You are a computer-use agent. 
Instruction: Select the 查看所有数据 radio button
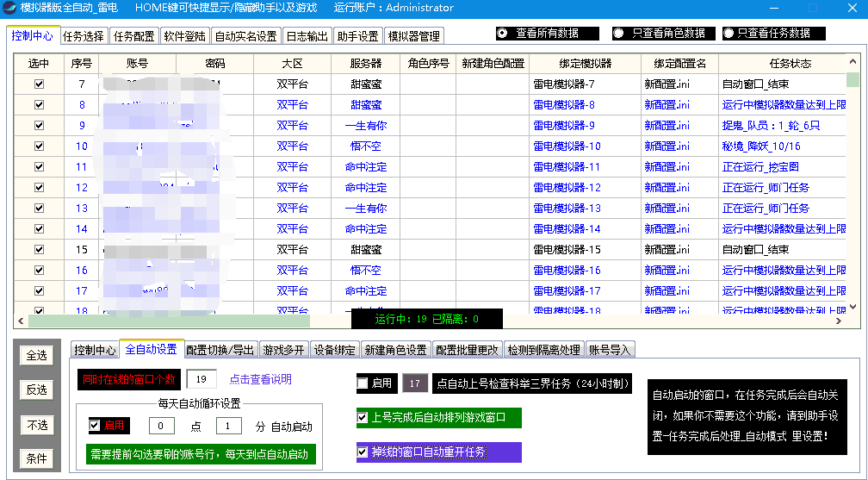[503, 34]
